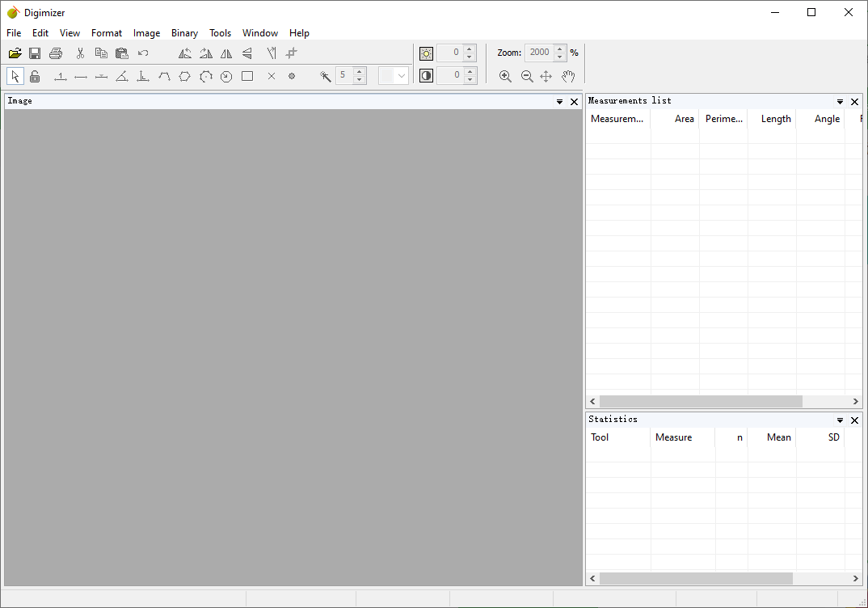The width and height of the screenshot is (868, 608).
Task: Decrease contrast with down arrow
Action: click(470, 80)
